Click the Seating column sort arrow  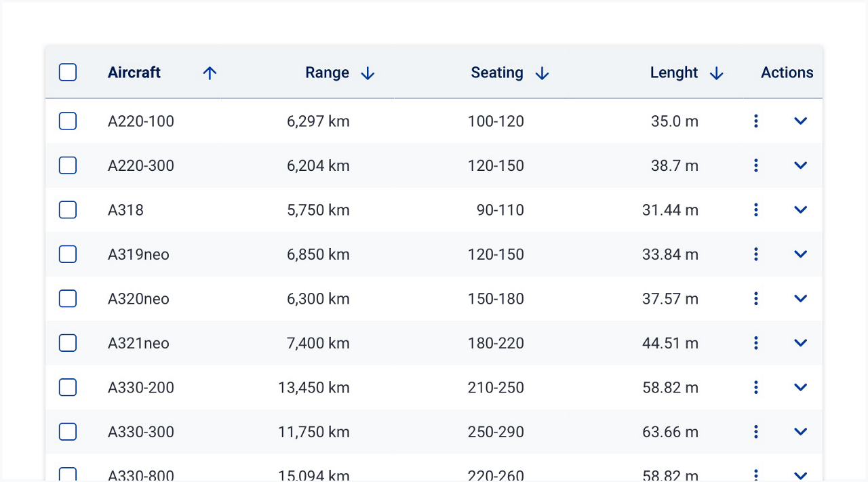[x=542, y=73]
